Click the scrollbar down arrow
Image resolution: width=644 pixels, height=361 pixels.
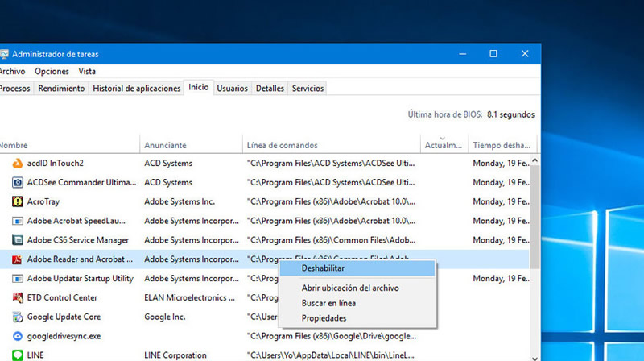(x=535, y=358)
